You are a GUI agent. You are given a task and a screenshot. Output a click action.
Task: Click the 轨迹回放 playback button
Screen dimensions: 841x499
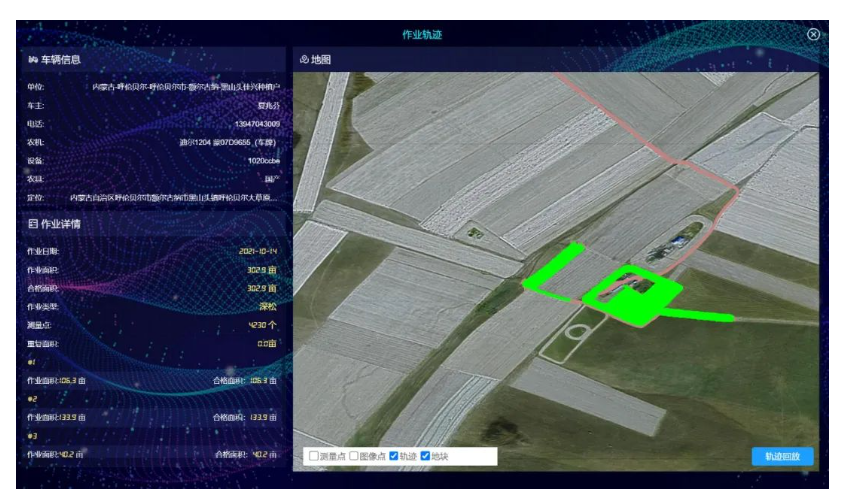(782, 456)
